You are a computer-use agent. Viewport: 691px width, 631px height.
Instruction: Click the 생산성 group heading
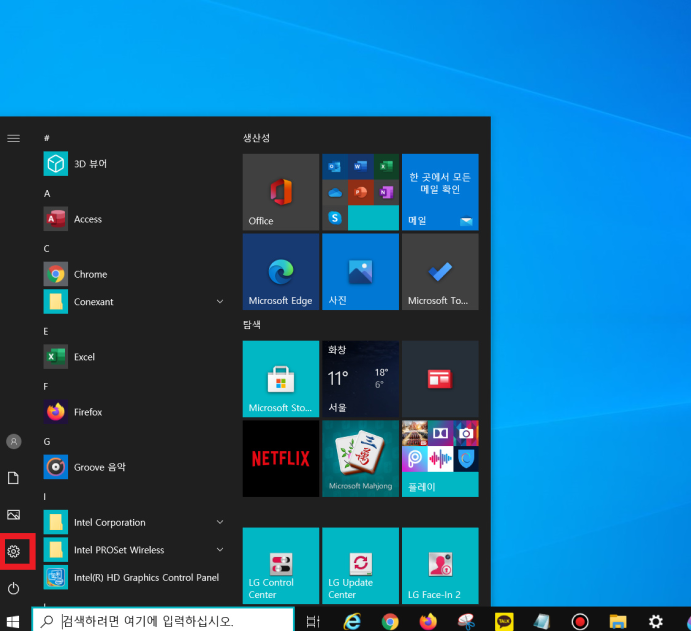(256, 138)
